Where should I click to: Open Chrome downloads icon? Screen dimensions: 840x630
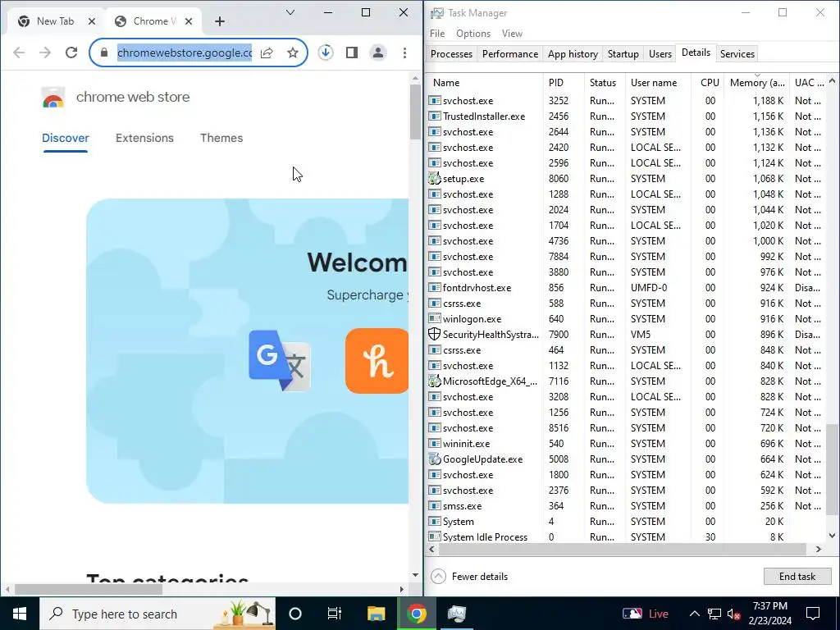click(325, 52)
